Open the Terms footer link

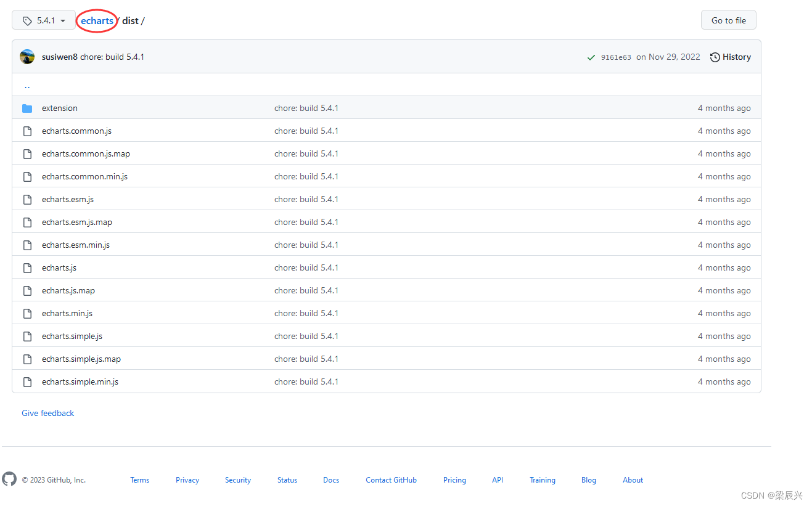140,480
